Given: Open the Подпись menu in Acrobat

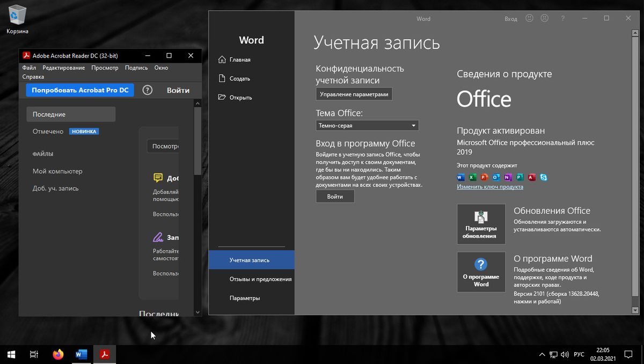Looking at the screenshot, I should pos(136,68).
